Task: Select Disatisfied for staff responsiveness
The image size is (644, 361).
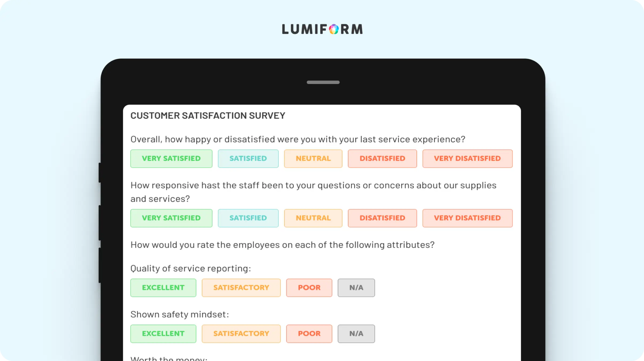Action: click(x=382, y=218)
